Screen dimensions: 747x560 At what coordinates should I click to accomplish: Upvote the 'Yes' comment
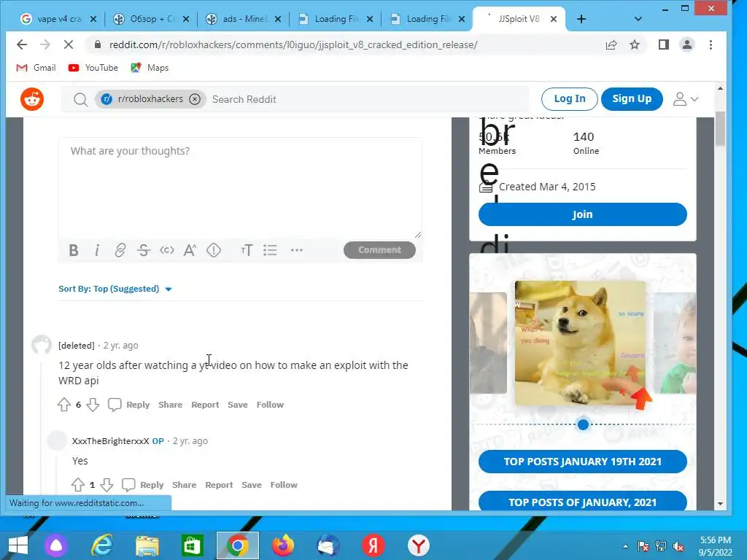(78, 485)
